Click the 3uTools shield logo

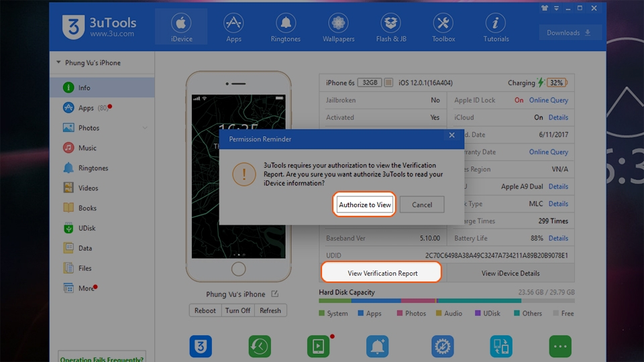click(x=73, y=27)
